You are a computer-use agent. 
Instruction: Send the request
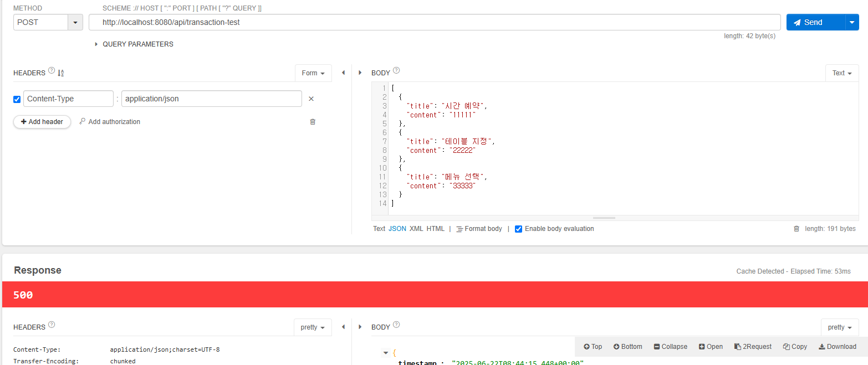[815, 23]
